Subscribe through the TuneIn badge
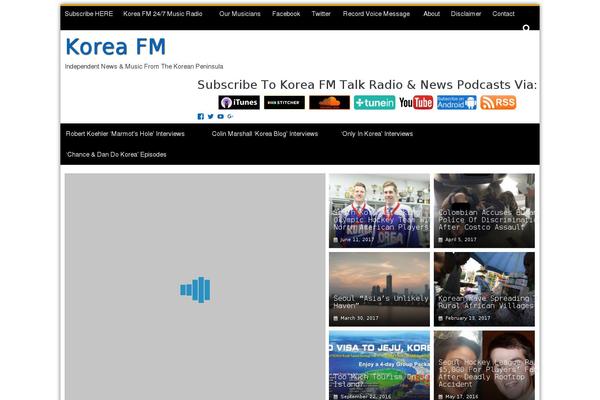Image resolution: width=600 pixels, height=400 pixels. tap(374, 103)
